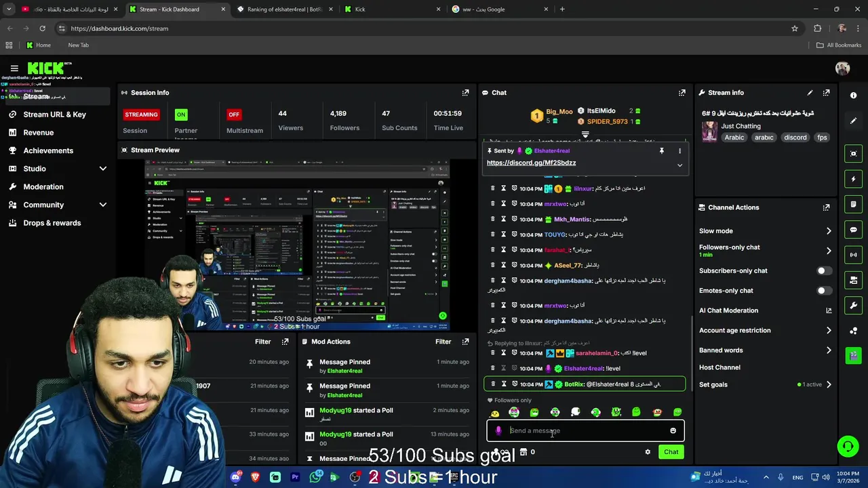Viewport: 868px width, 488px height.
Task: Open the emoji picker in message box
Action: point(673,430)
